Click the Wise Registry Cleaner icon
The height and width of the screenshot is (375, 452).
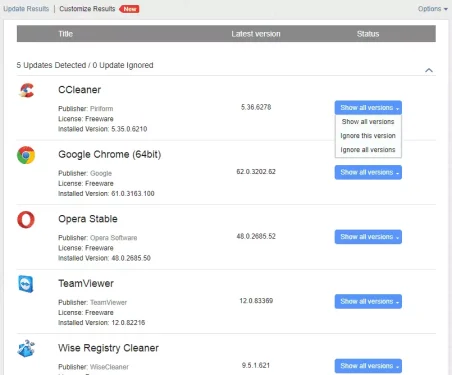point(26,349)
